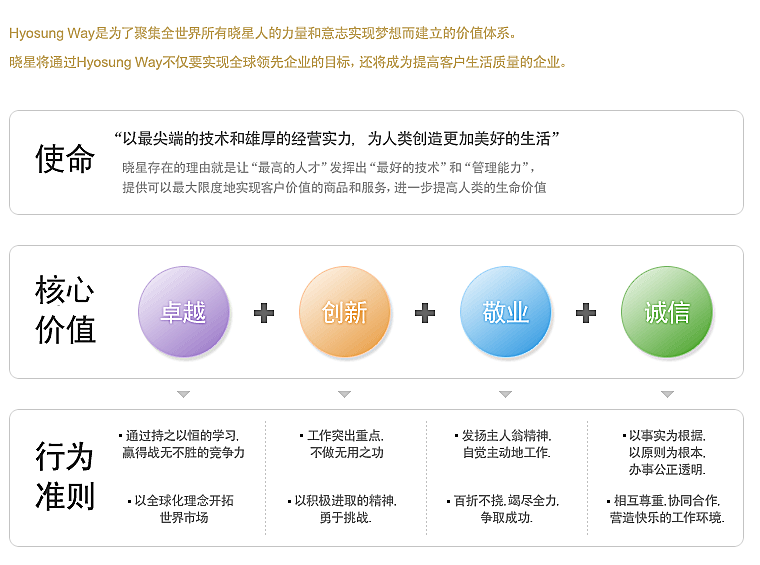Click the plus sign between 敬业 and 诚信
Image resolution: width=760 pixels, height=565 pixels.
586,313
